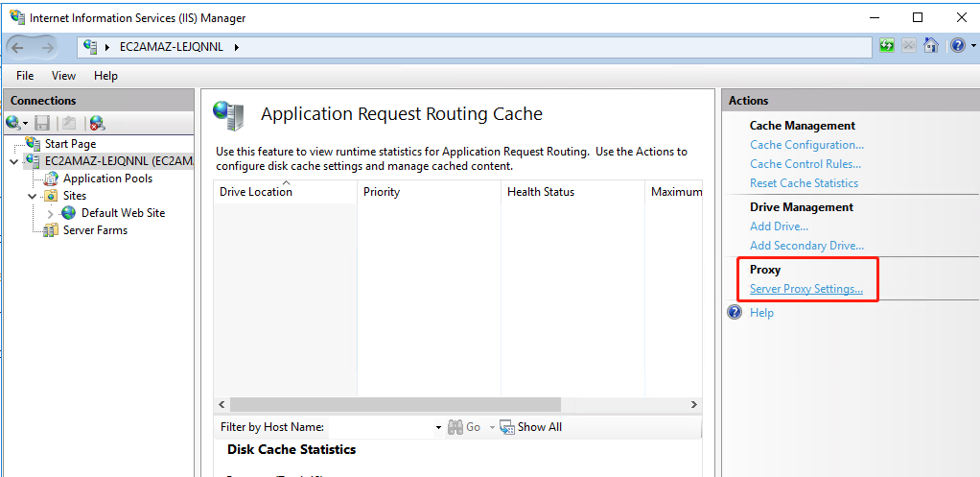The width and height of the screenshot is (980, 477).
Task: Open the File menu
Action: pyautogui.click(x=25, y=76)
